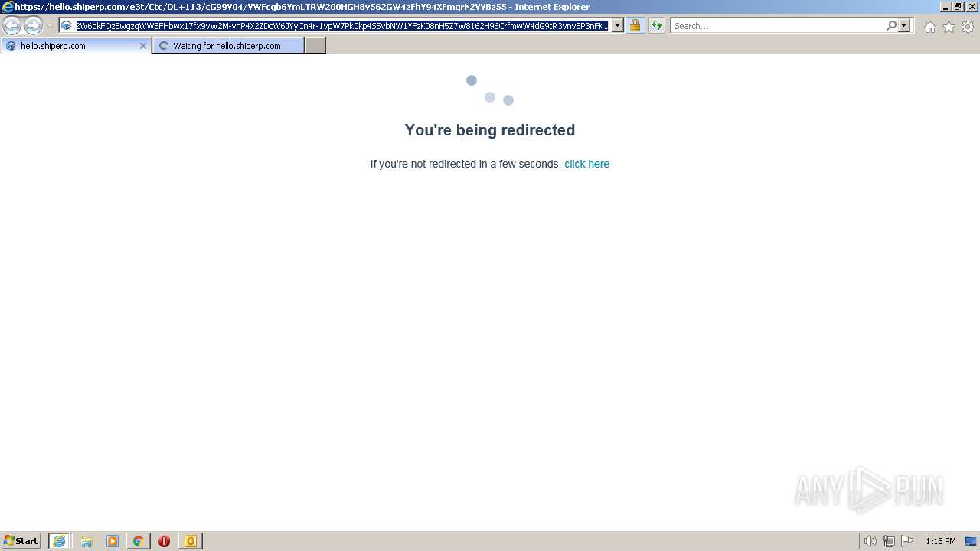
Task: Open Internet Explorer taskbar icon
Action: 60,541
